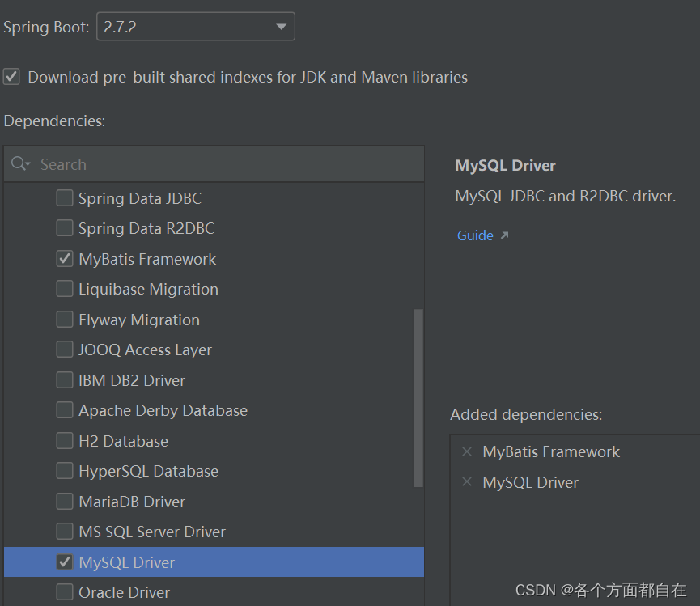Check the IBM DB2 Driver dependency
Viewport: 700px width, 606px height.
coord(64,379)
